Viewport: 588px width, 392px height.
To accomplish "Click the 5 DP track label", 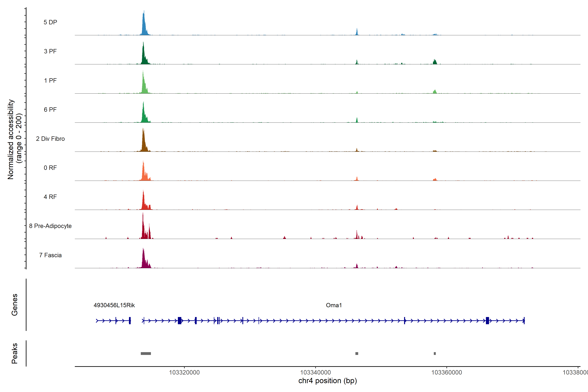I will pyautogui.click(x=50, y=22).
